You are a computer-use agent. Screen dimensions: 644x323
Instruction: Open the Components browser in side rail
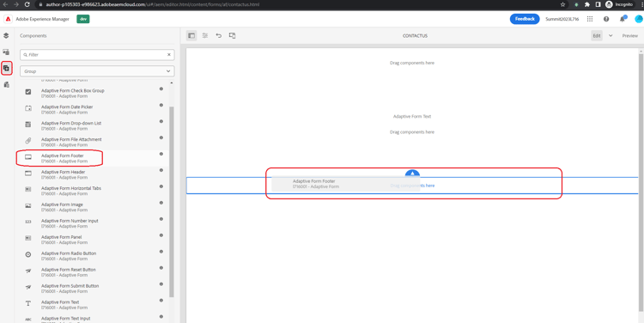[x=6, y=68]
